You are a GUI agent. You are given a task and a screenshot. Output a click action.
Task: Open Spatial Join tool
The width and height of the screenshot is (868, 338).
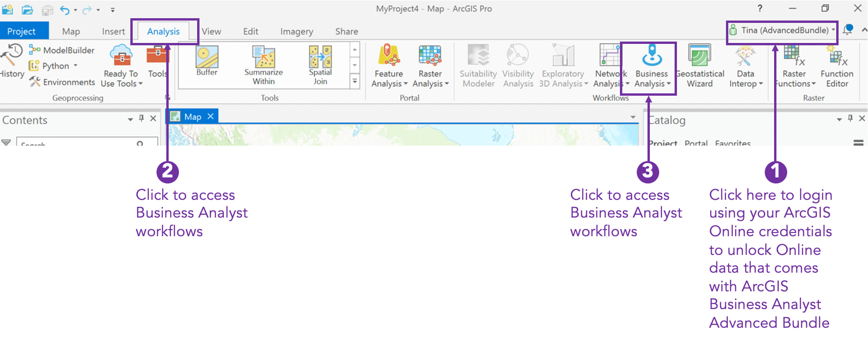(320, 65)
